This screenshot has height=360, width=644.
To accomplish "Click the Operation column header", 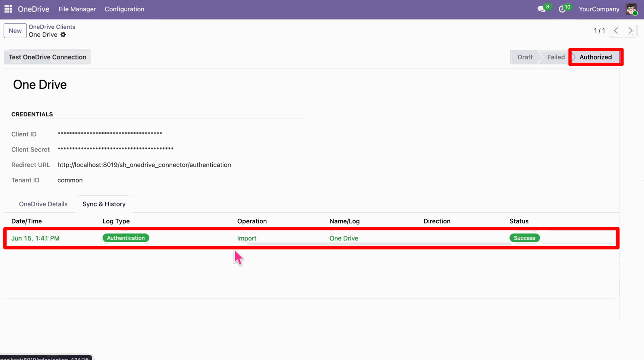I will pyautogui.click(x=252, y=221).
